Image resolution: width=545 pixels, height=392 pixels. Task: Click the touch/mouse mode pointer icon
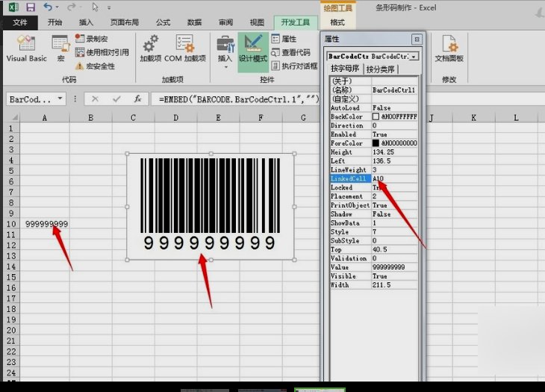95,7
